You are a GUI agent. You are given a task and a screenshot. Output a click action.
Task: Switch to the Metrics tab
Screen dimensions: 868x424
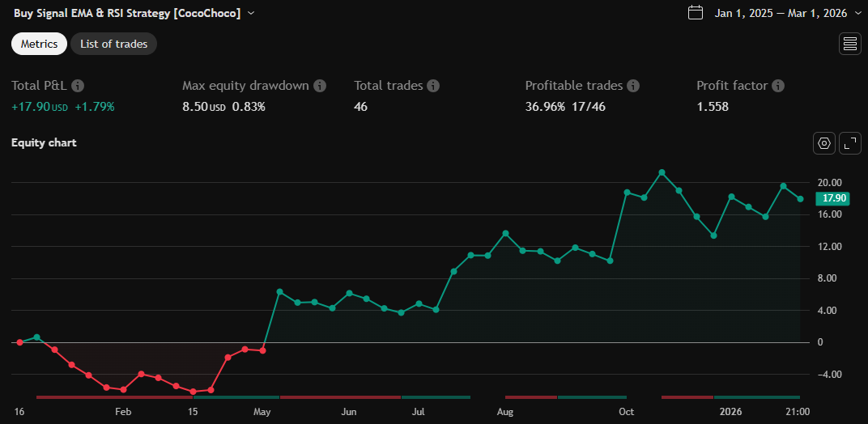39,44
